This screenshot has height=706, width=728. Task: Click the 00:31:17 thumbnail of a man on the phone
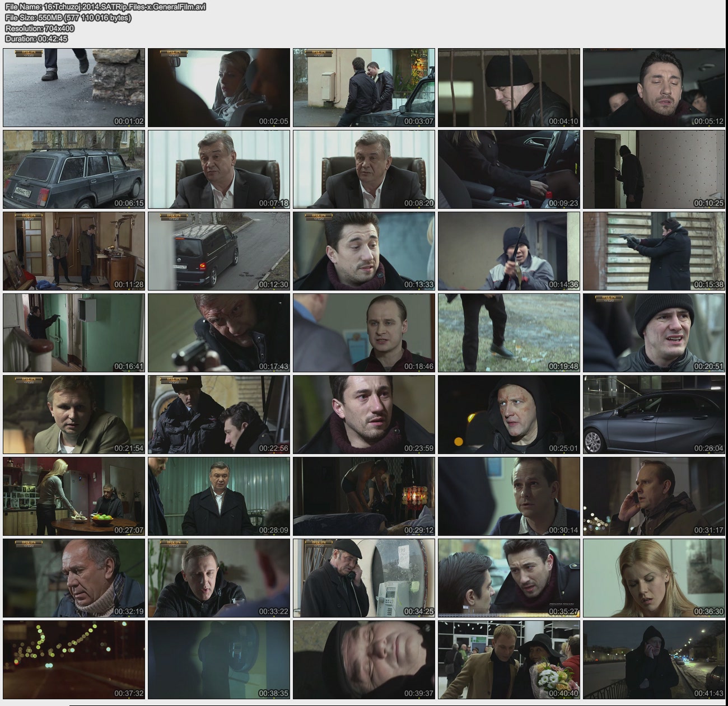coord(654,496)
